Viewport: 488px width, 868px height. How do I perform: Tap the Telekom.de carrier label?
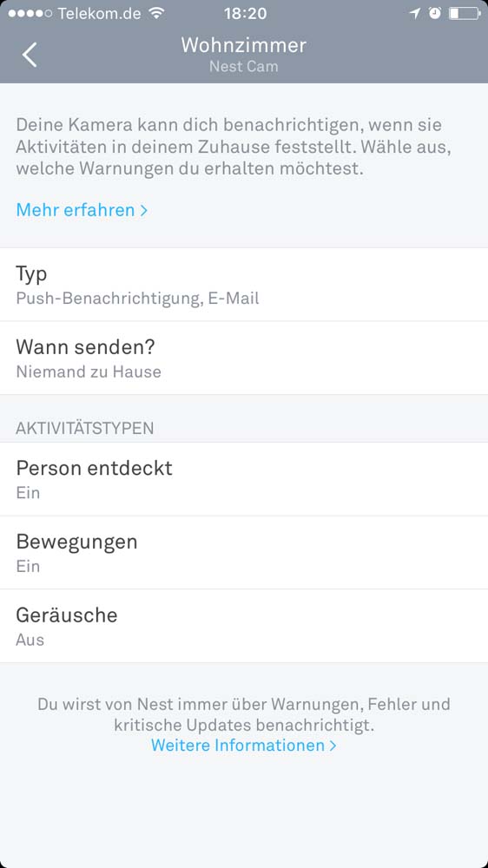(x=99, y=13)
